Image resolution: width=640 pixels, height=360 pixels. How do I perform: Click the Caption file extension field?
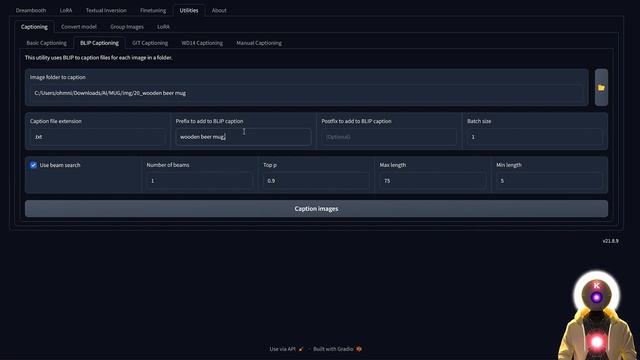click(x=97, y=137)
